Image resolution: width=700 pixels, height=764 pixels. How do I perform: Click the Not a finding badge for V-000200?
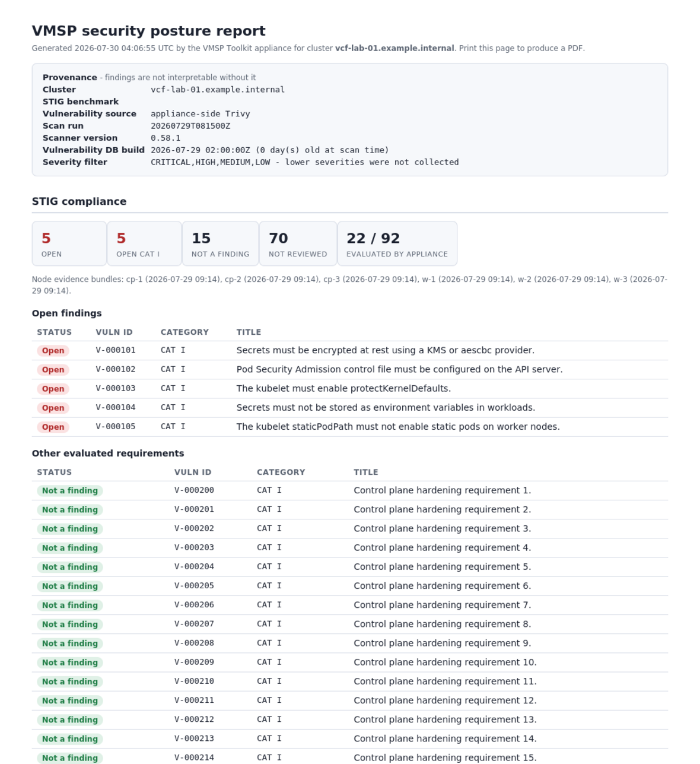tap(70, 491)
